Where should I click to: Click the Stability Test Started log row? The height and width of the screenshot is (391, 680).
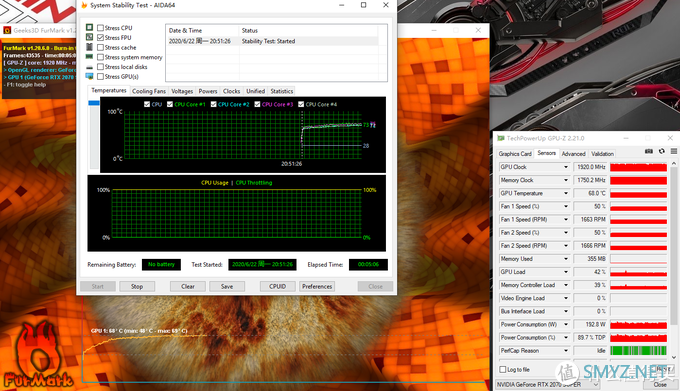(272, 41)
